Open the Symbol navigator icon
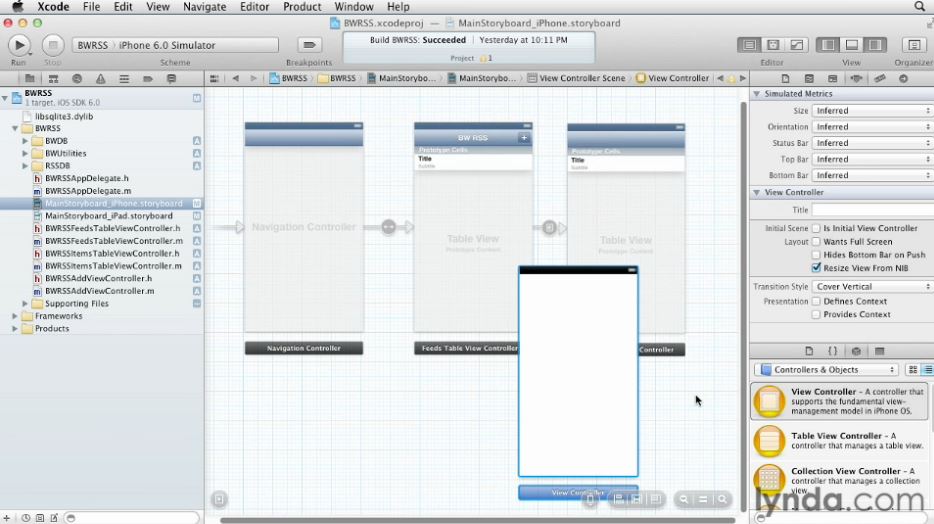Viewport: 934px width, 524px height. [53, 79]
